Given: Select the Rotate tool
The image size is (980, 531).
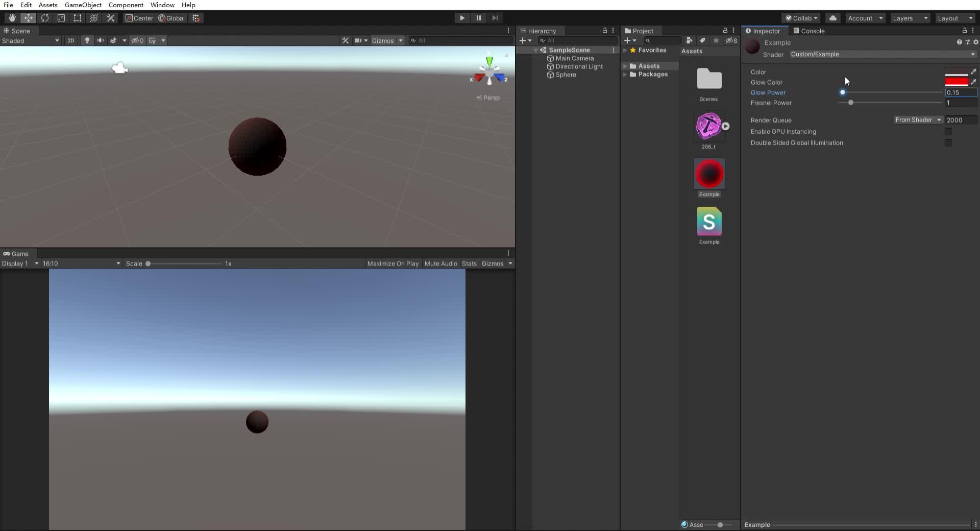Looking at the screenshot, I should [x=45, y=18].
